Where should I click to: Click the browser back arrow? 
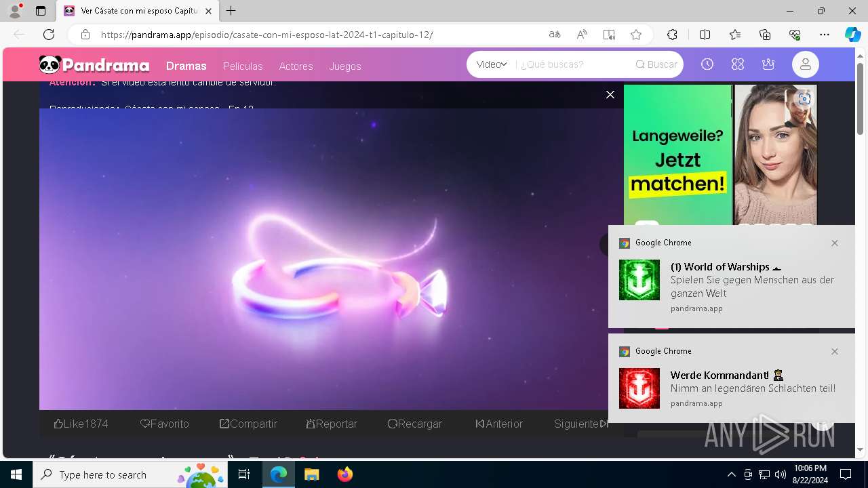[x=19, y=35]
